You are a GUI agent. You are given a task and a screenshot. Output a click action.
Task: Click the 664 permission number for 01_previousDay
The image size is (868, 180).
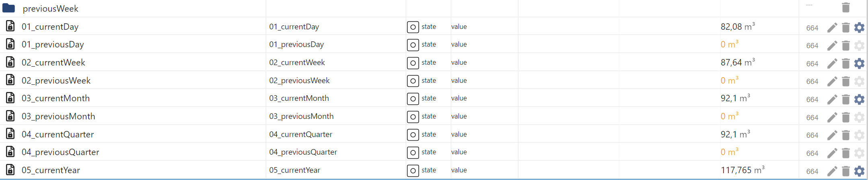tap(812, 46)
